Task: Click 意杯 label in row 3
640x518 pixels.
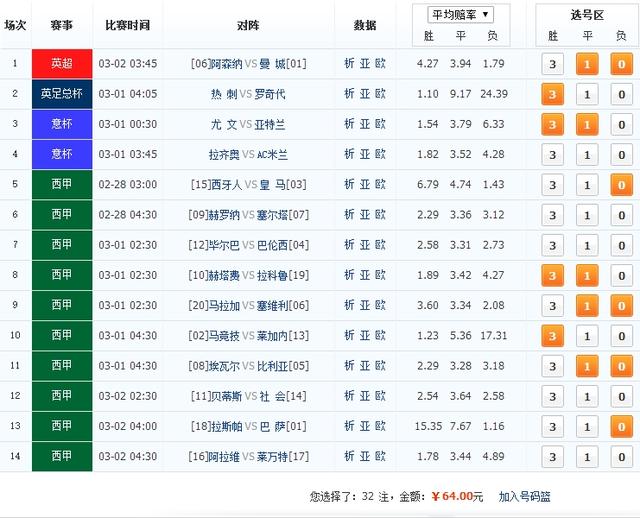Action: (x=62, y=124)
